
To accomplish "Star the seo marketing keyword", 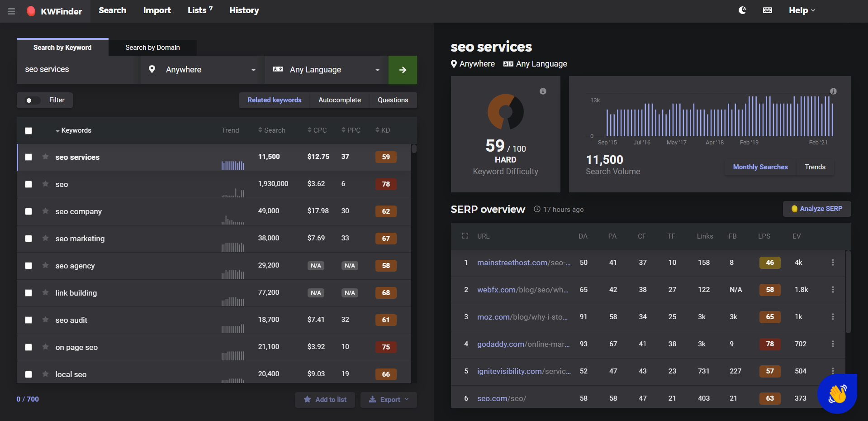I will tap(45, 238).
